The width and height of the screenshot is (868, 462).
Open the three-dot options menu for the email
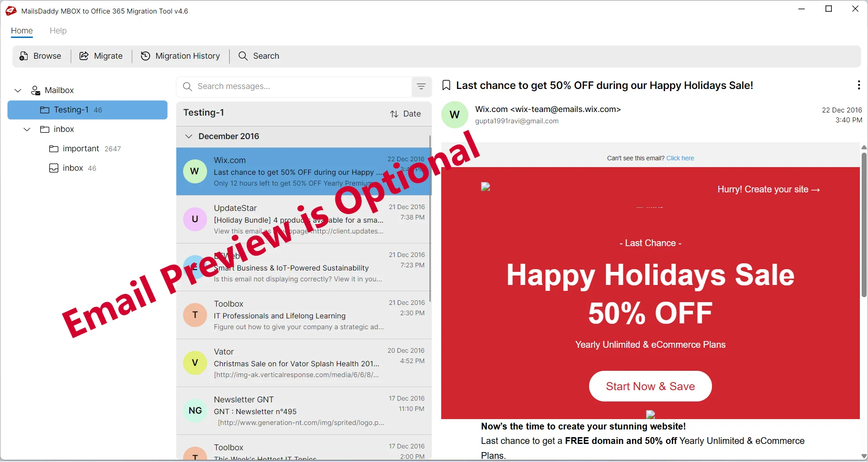[859, 85]
